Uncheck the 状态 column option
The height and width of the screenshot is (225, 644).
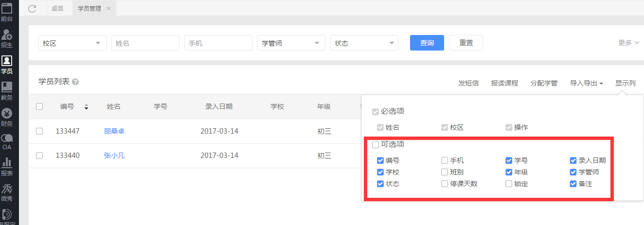(x=380, y=184)
